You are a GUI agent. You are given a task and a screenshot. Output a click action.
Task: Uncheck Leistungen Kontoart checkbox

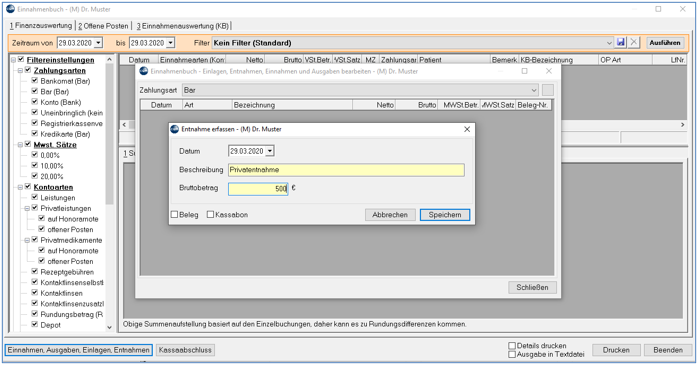point(35,197)
